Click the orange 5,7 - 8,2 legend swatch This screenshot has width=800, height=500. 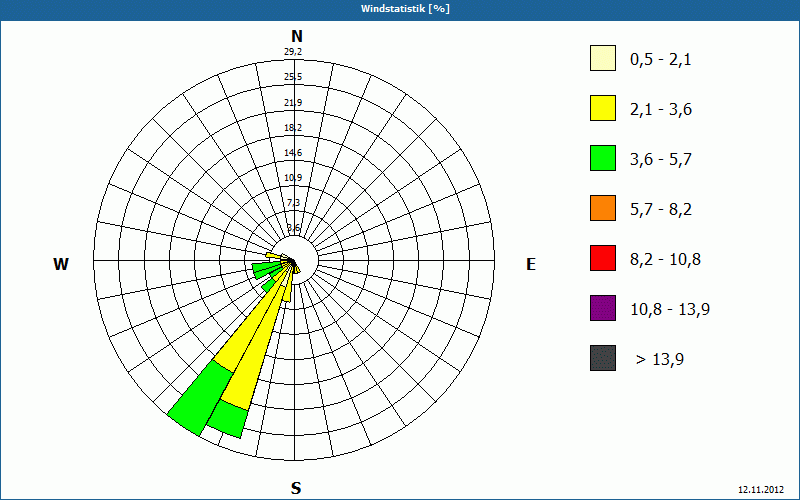(x=603, y=208)
